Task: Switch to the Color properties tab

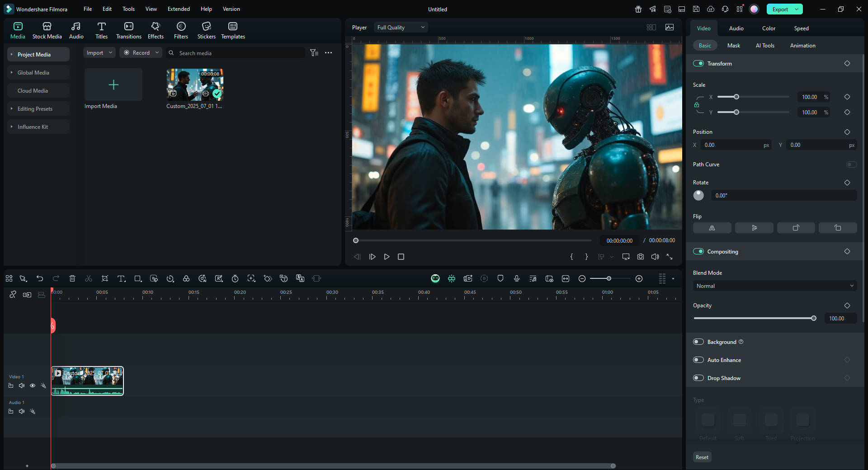Action: coord(769,28)
